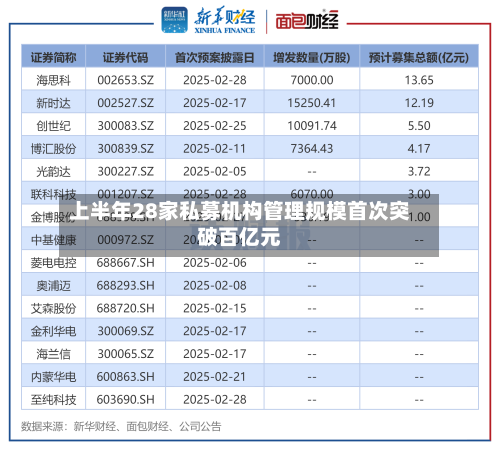
Task: Click the date 2025-02-21
Action: point(215,377)
